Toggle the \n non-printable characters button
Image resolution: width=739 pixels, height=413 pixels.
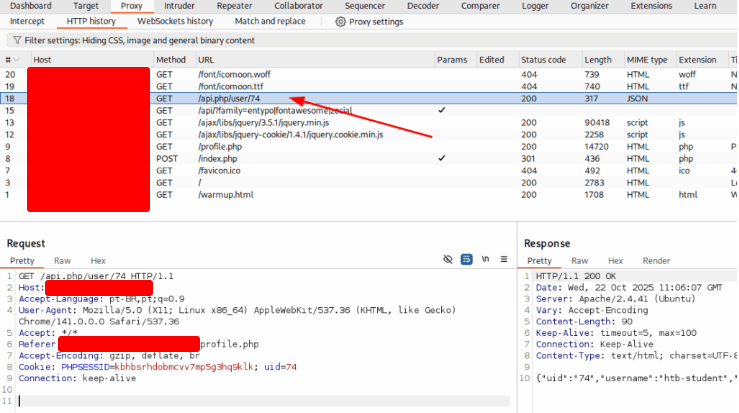pos(485,260)
